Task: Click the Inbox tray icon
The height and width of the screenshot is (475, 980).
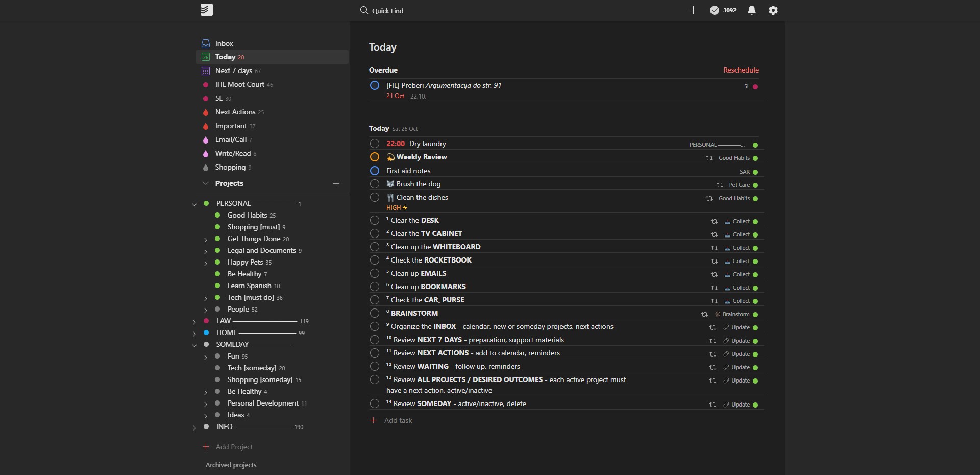Action: tap(206, 43)
